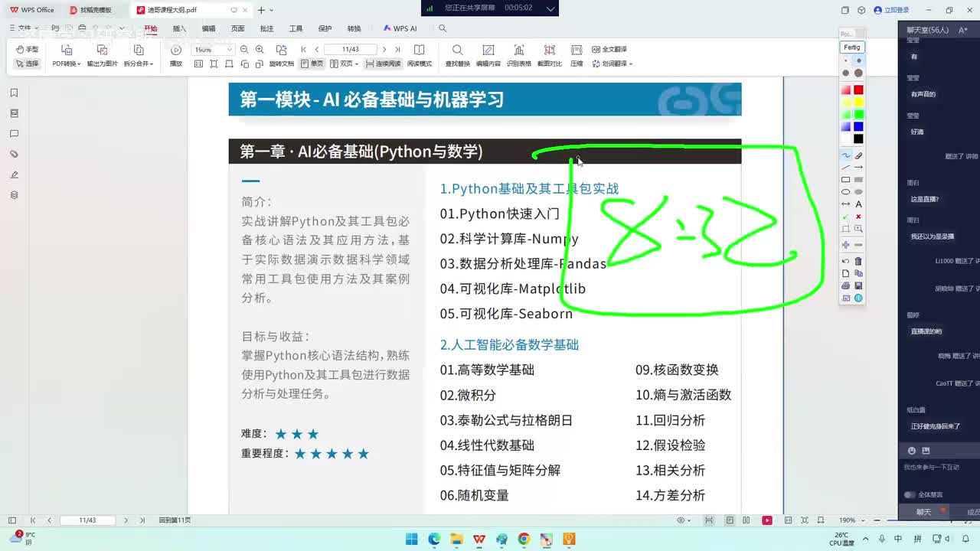
Task: Click the 压缩 compress button
Action: point(577,56)
